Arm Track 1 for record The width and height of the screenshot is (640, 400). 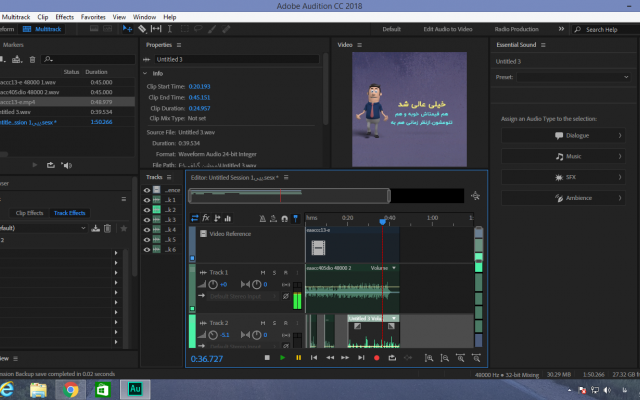click(286, 272)
